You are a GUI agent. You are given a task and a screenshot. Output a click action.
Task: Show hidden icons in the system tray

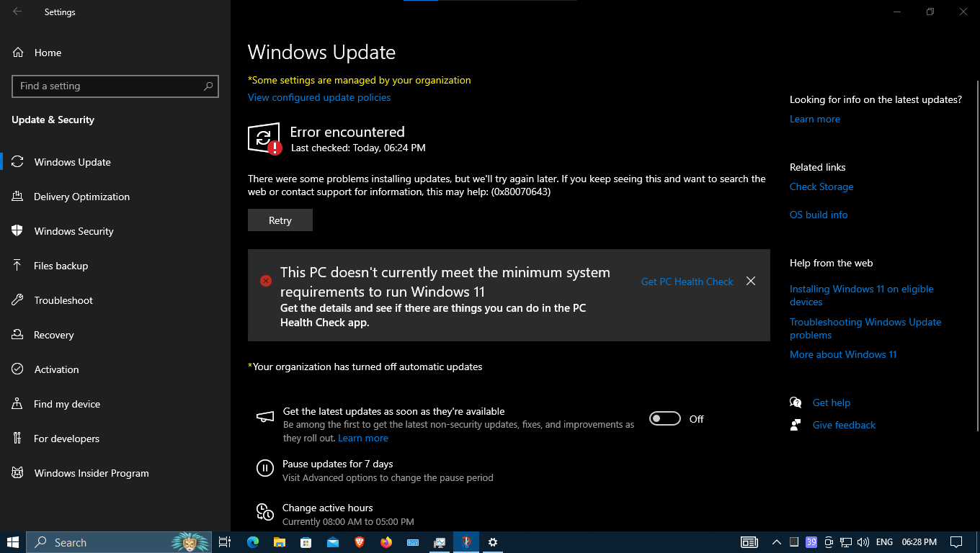[776, 542]
